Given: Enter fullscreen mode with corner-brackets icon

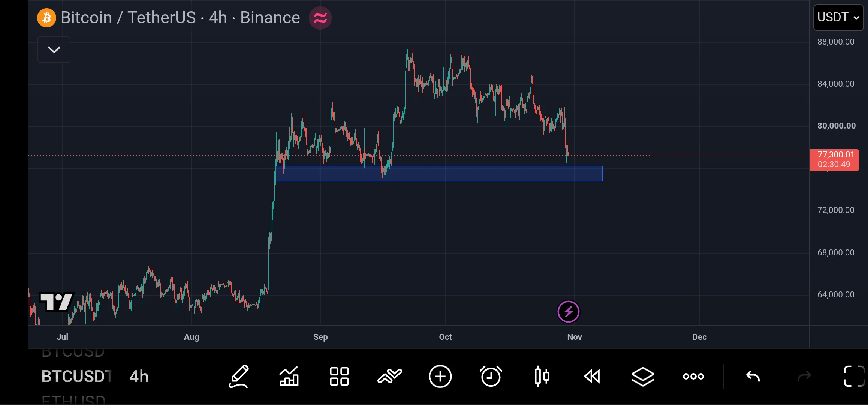Looking at the screenshot, I should point(854,376).
